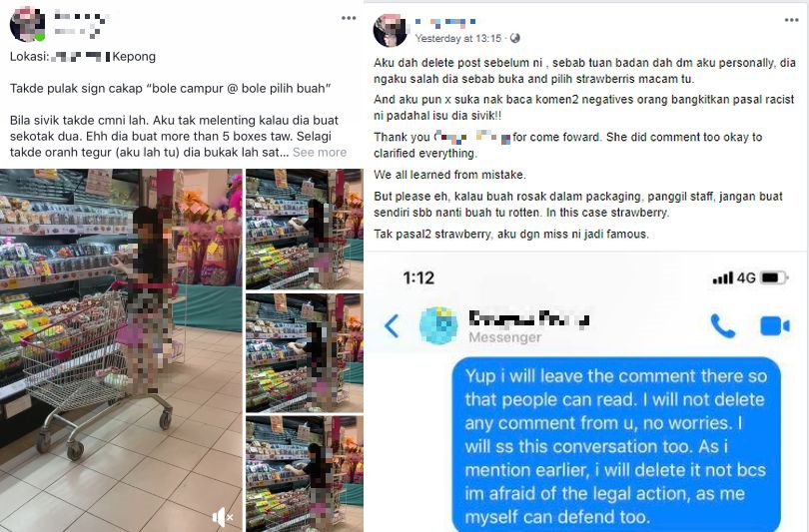Click the Messenger voice call phone icon
This screenshot has height=532, width=809.
[x=723, y=325]
